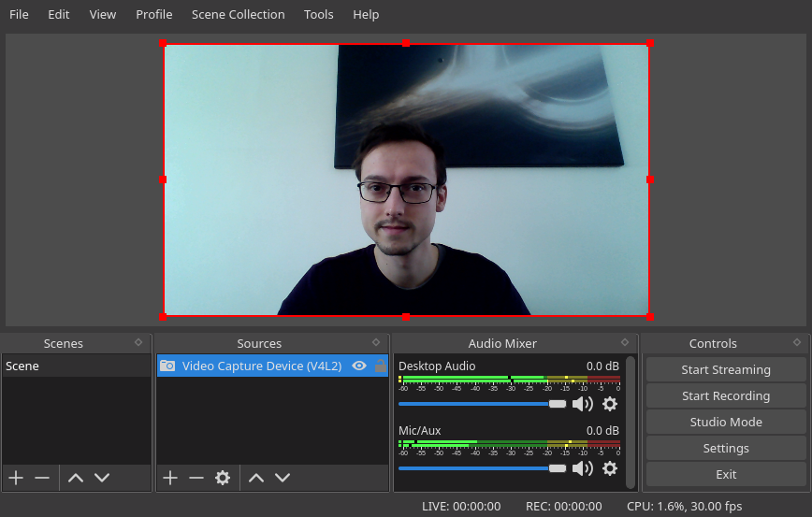Open the Help menu
This screenshot has width=812, height=517.
(366, 14)
